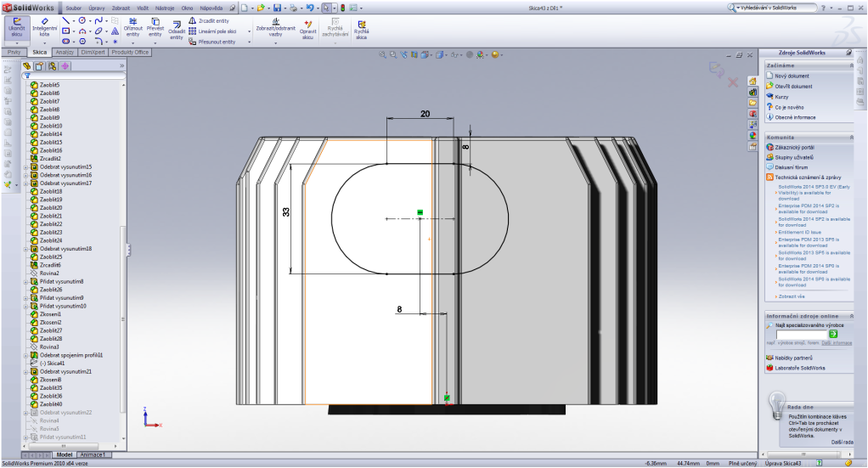Click the File Explorer task pane tab

click(752, 103)
